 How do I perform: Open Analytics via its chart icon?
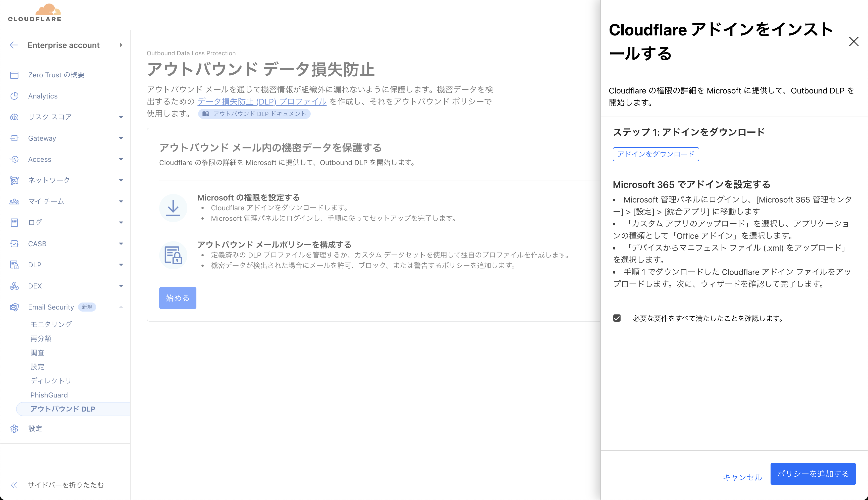click(14, 96)
